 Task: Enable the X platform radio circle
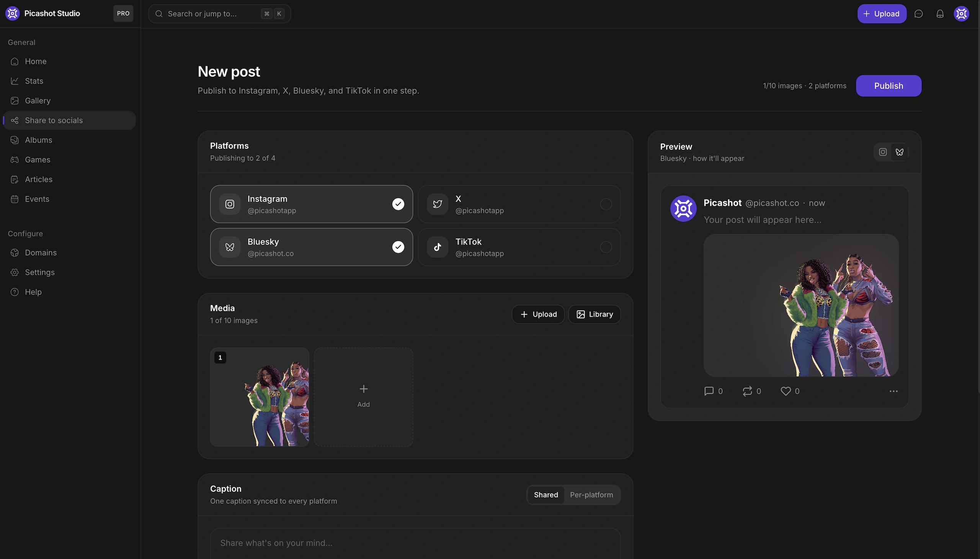606,204
